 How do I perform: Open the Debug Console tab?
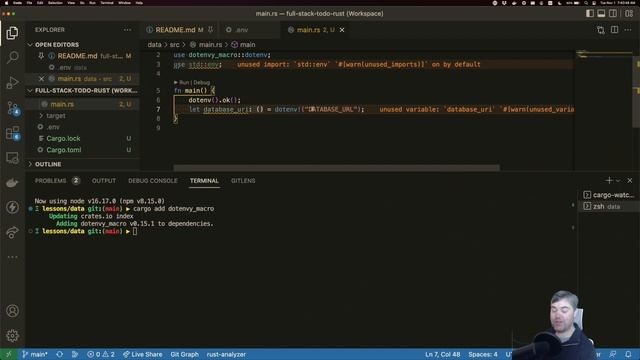[x=153, y=180]
